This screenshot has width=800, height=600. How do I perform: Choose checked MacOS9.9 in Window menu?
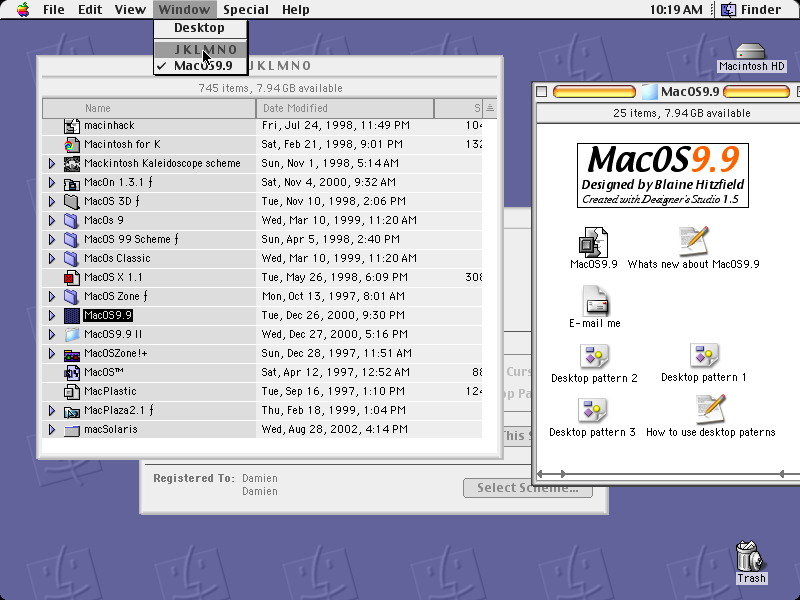coord(201,66)
